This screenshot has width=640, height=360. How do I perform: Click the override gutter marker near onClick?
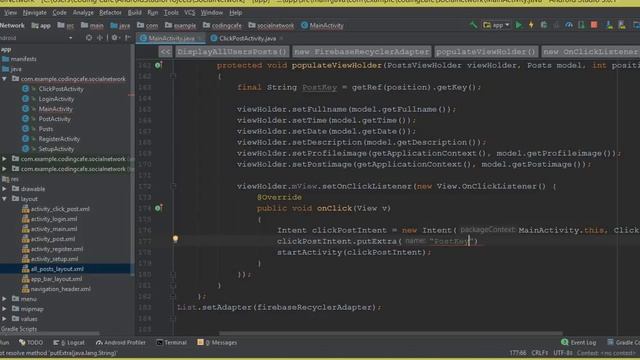coord(158,208)
